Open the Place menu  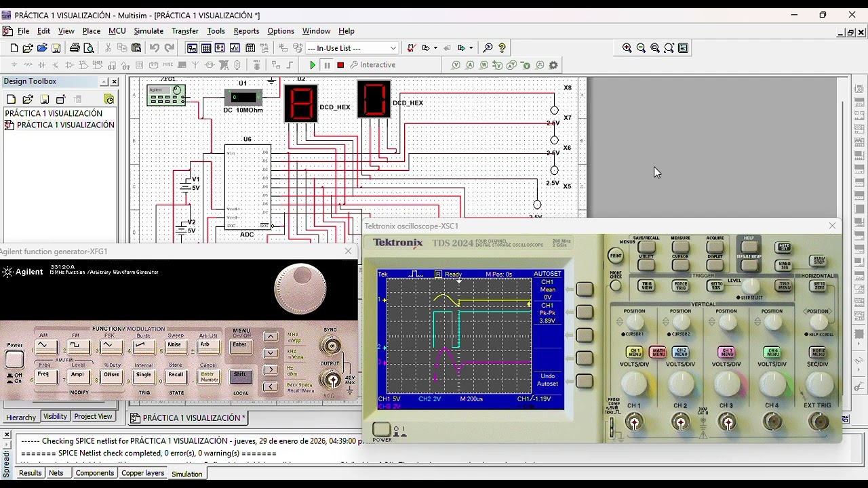92,31
